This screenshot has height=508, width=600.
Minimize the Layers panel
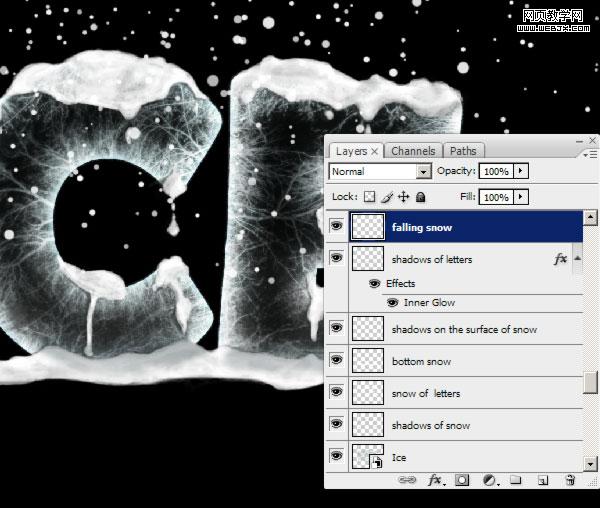tap(579, 141)
